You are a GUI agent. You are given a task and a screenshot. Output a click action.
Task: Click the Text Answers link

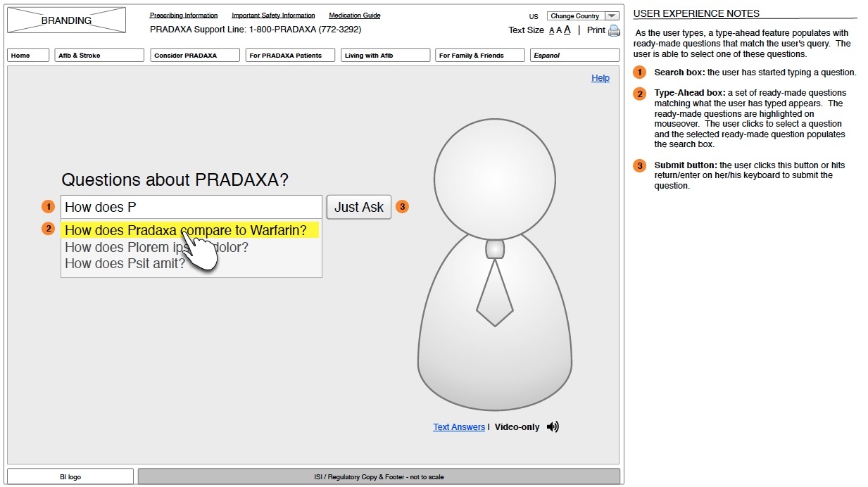point(459,427)
